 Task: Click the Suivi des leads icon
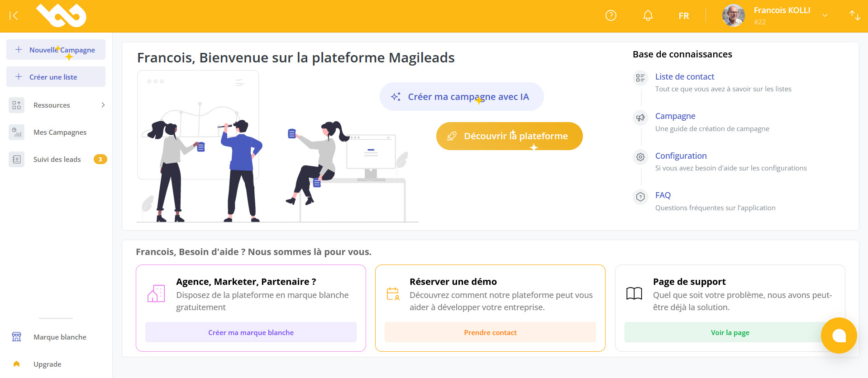(16, 159)
